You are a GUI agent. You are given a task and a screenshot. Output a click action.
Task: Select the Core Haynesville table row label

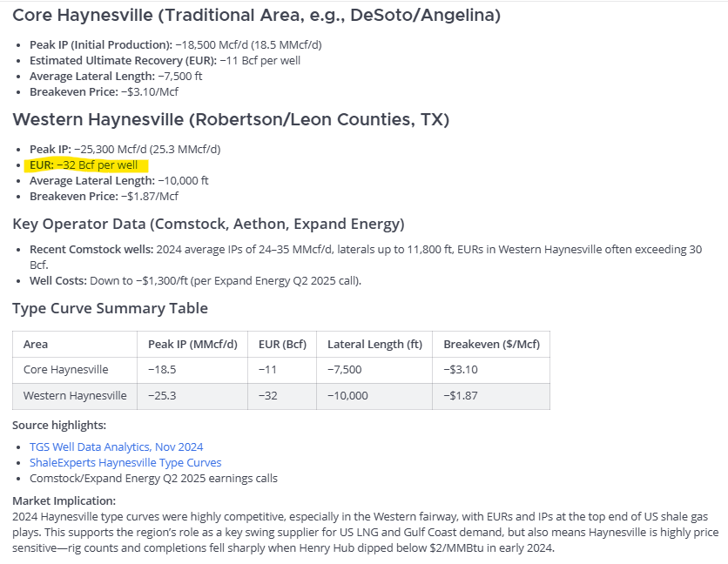(66, 370)
